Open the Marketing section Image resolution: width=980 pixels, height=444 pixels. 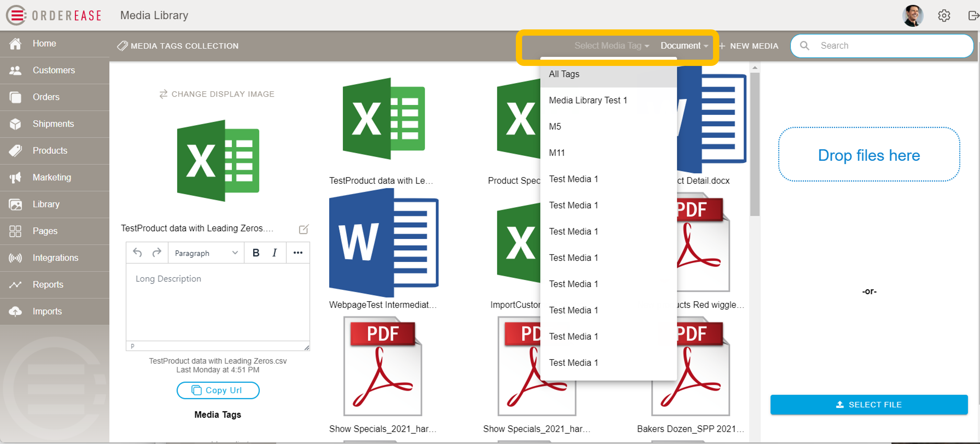(x=51, y=177)
